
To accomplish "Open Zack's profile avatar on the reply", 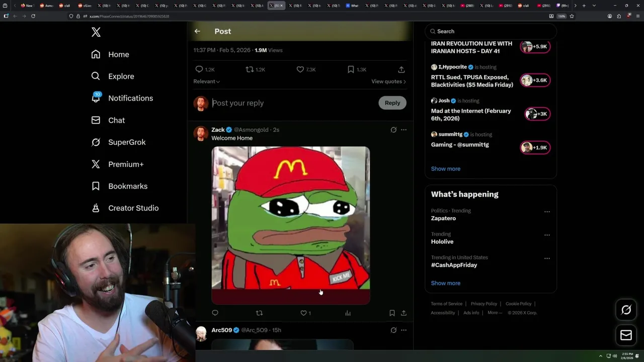I will point(201,133).
